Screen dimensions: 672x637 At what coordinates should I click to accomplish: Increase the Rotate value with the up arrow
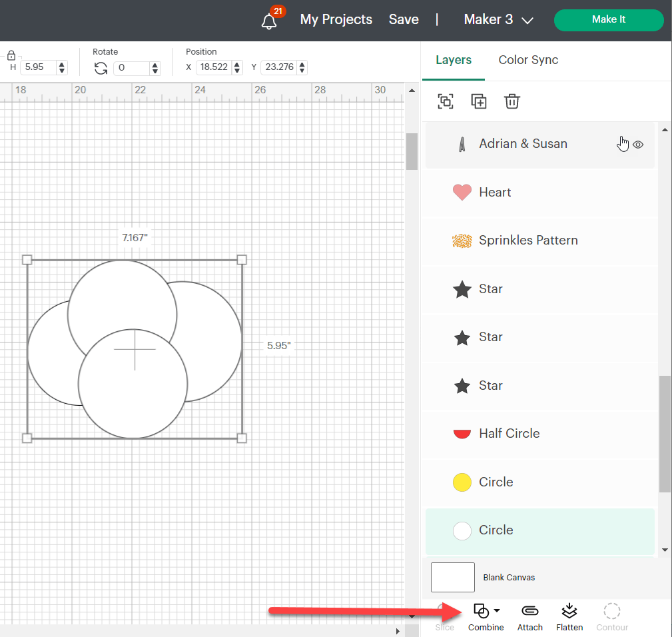pyautogui.click(x=155, y=63)
